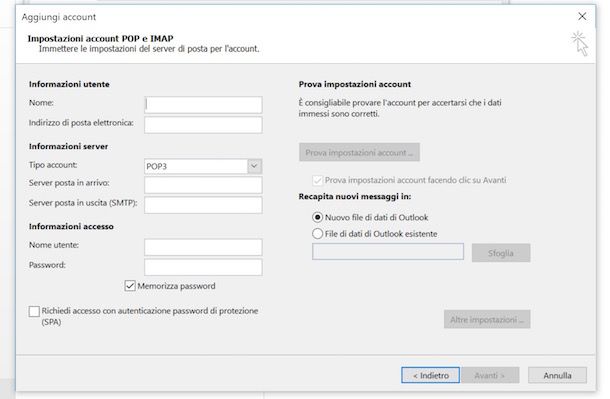The image size is (610, 399).
Task: Click the Informazioni server section label
Action: point(68,147)
